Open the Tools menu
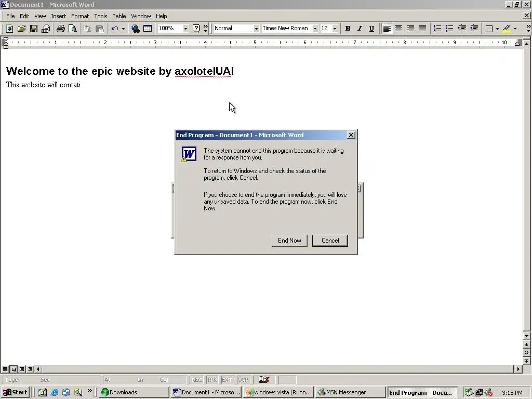This screenshot has height=399, width=532. (100, 16)
